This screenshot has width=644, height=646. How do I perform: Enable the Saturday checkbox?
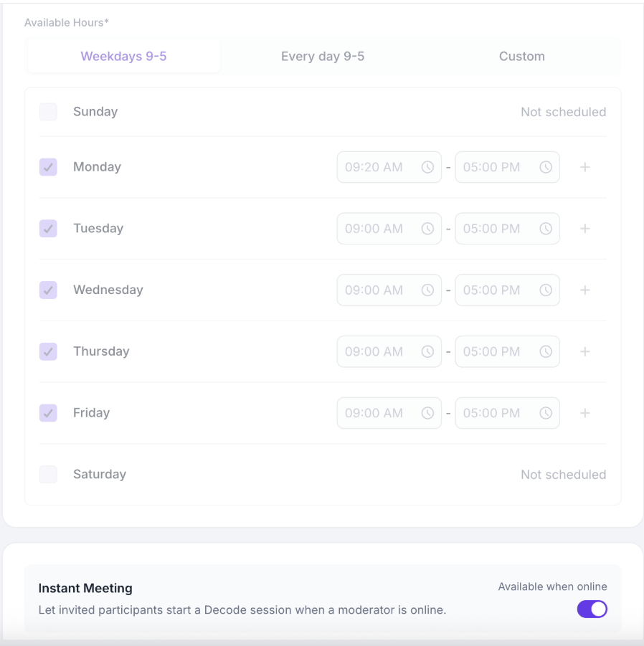(48, 474)
